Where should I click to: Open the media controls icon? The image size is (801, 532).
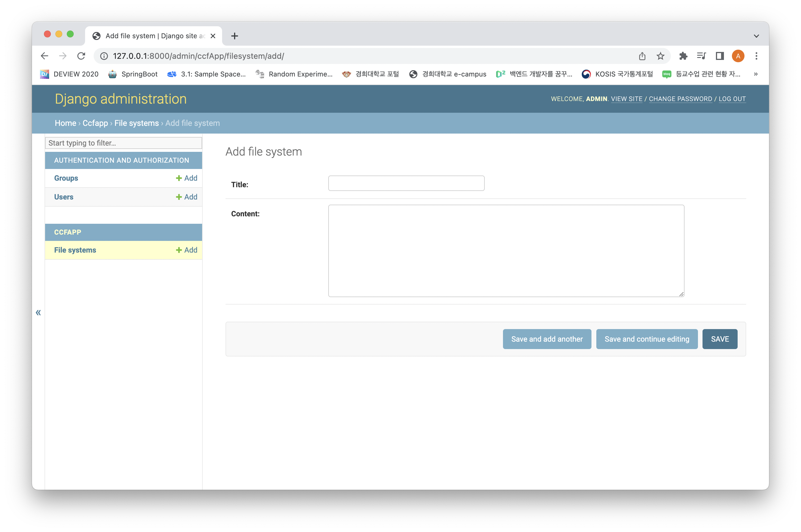coord(701,56)
